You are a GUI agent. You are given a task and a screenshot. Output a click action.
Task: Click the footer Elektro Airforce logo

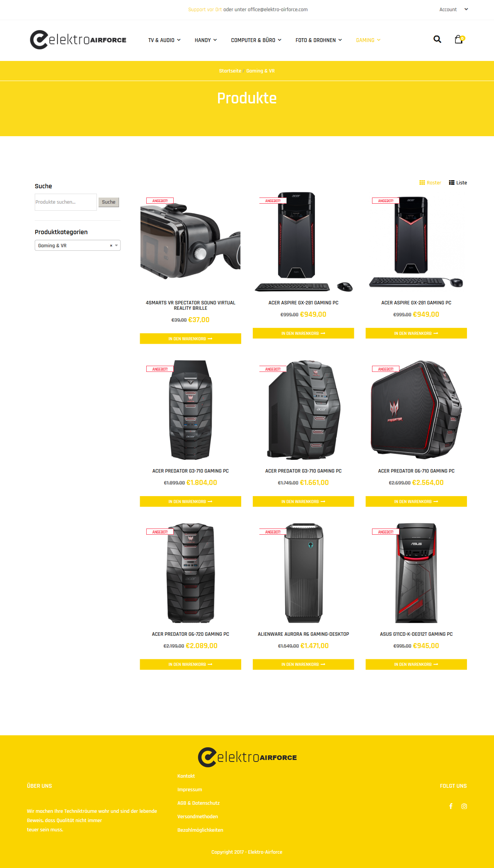[247, 757]
